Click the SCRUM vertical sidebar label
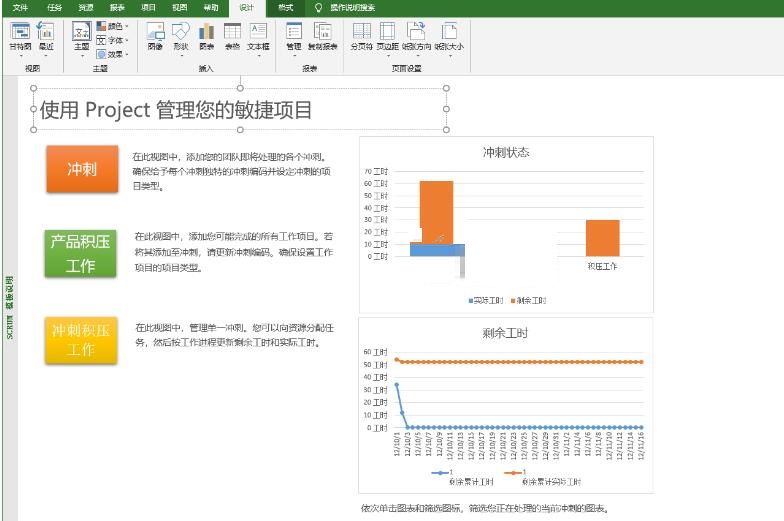Image resolution: width=784 pixels, height=521 pixels. [x=10, y=308]
